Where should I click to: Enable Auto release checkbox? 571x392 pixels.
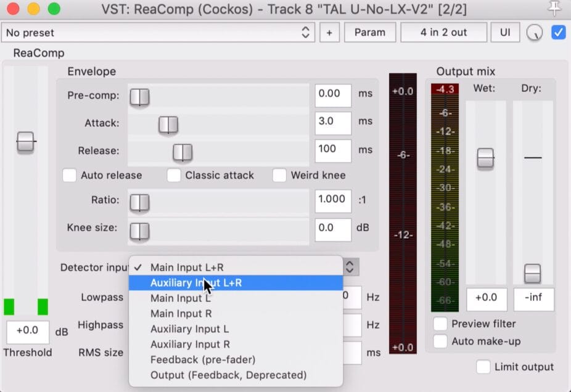(x=69, y=176)
